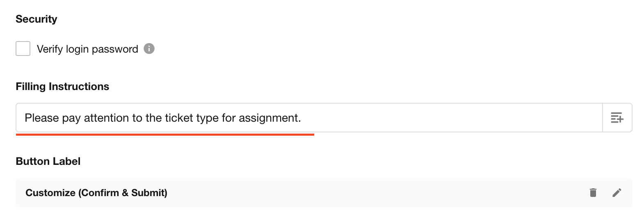Delete the Customize (Confirm & Submit) button label
Viewport: 644px width, 222px height.
593,192
